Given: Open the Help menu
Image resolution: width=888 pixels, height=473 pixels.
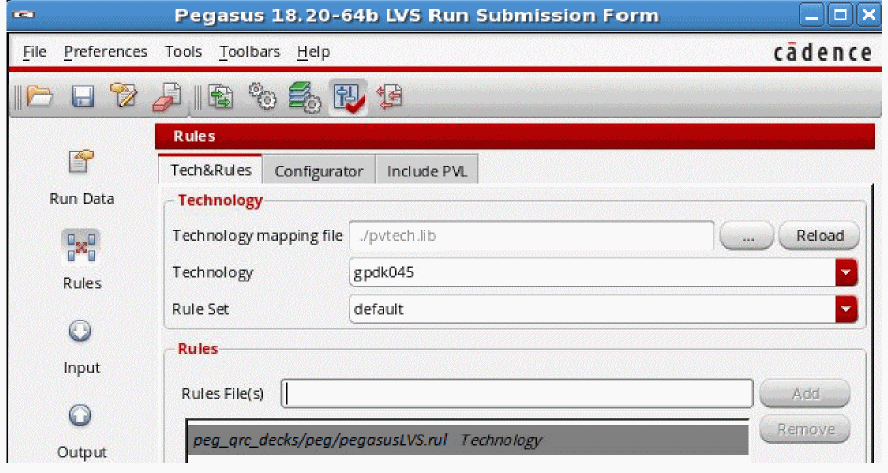Looking at the screenshot, I should point(313,52).
